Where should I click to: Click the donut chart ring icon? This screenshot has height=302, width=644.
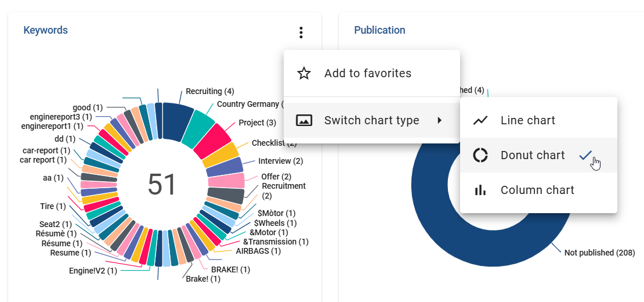480,155
